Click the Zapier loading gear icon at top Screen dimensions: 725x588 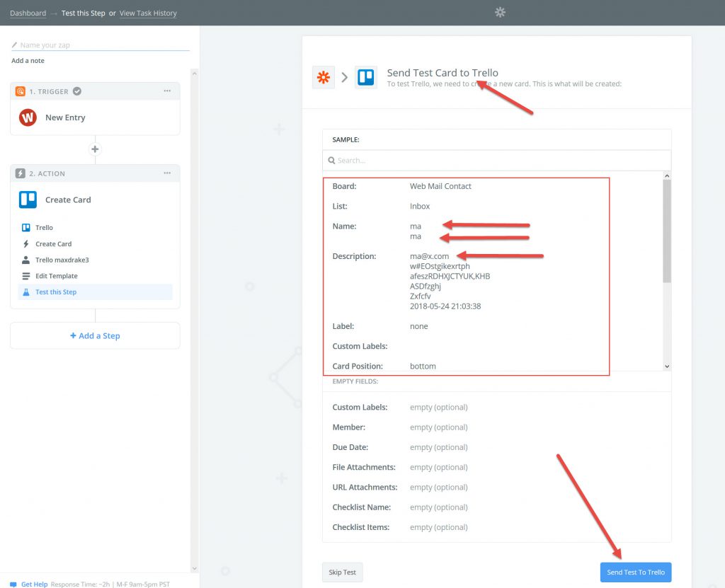point(500,12)
